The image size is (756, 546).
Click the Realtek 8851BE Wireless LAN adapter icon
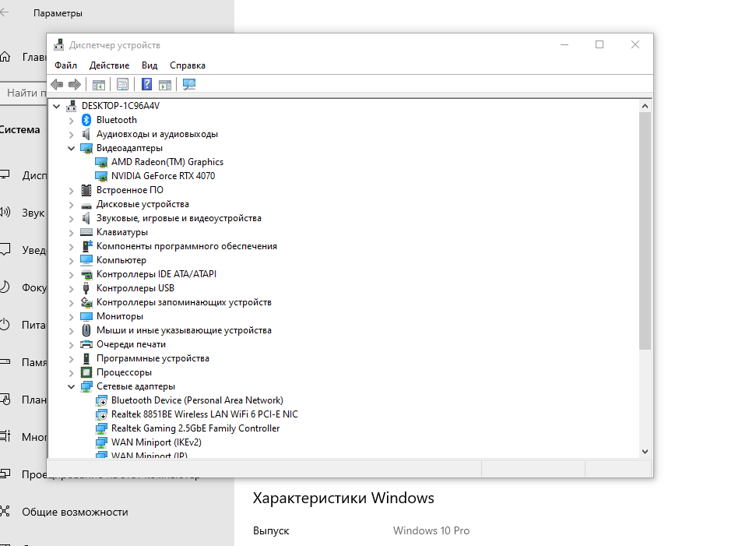coord(101,414)
